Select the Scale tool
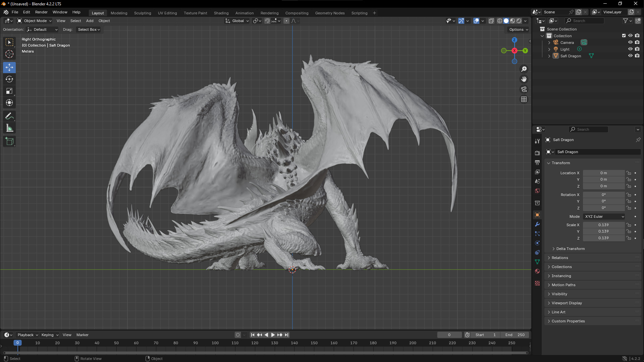This screenshot has height=362, width=644. pyautogui.click(x=9, y=91)
